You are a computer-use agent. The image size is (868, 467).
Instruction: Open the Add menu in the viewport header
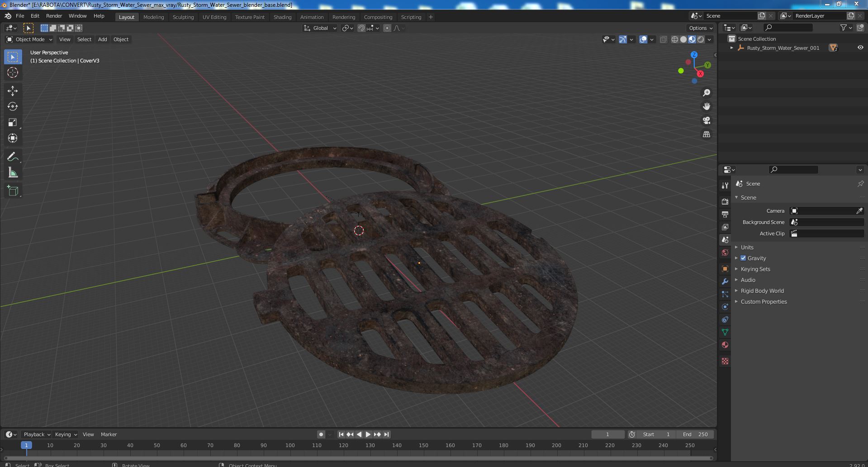pos(102,39)
